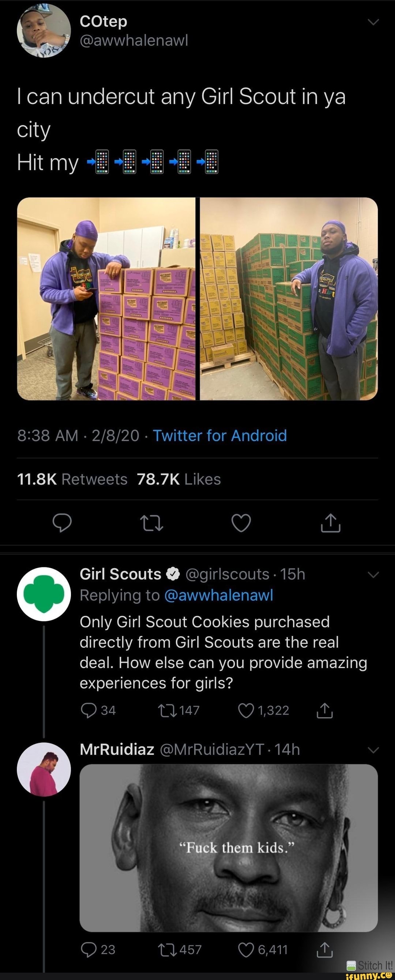Retweet the main COtep tweet
Image resolution: width=395 pixels, height=980 pixels.
151,523
